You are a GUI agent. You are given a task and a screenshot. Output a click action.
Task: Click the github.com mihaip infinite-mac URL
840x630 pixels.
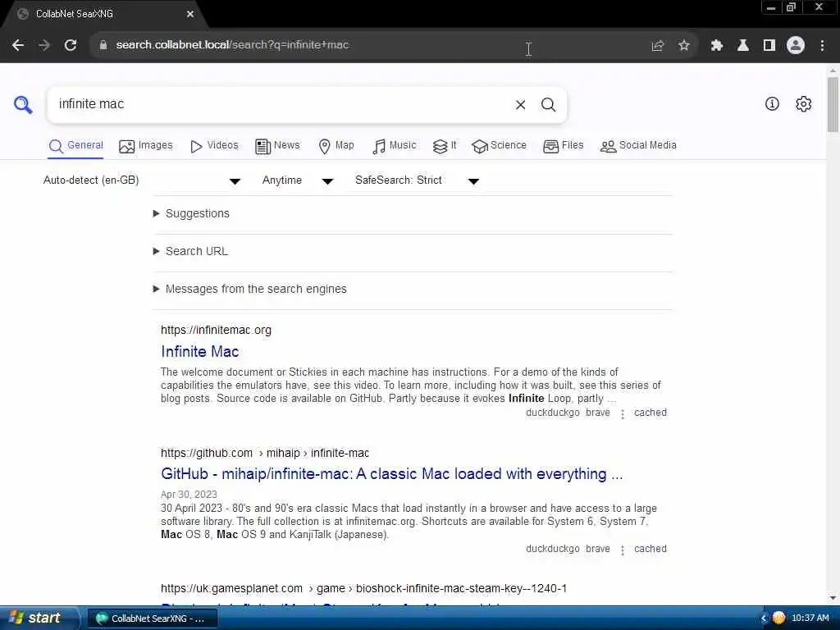(x=265, y=453)
